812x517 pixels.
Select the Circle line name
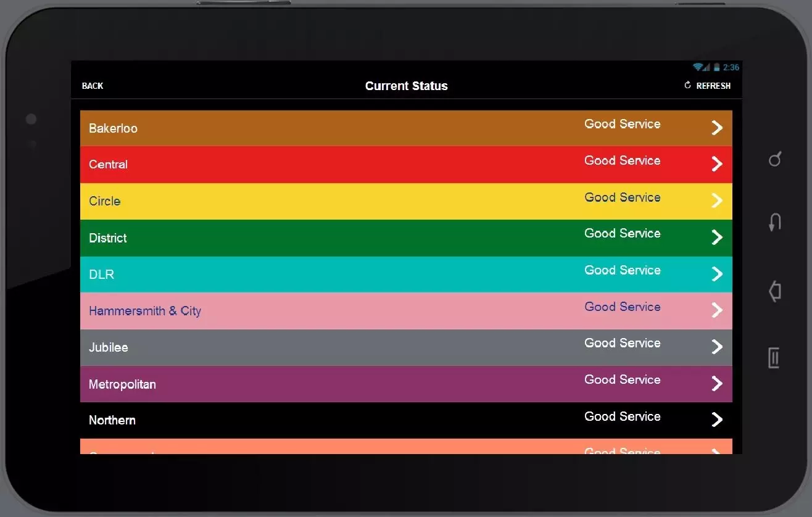(104, 201)
